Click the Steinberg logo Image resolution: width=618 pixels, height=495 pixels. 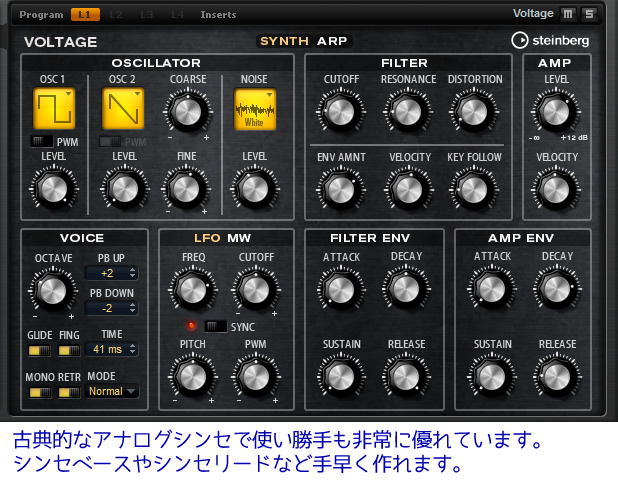point(550,40)
